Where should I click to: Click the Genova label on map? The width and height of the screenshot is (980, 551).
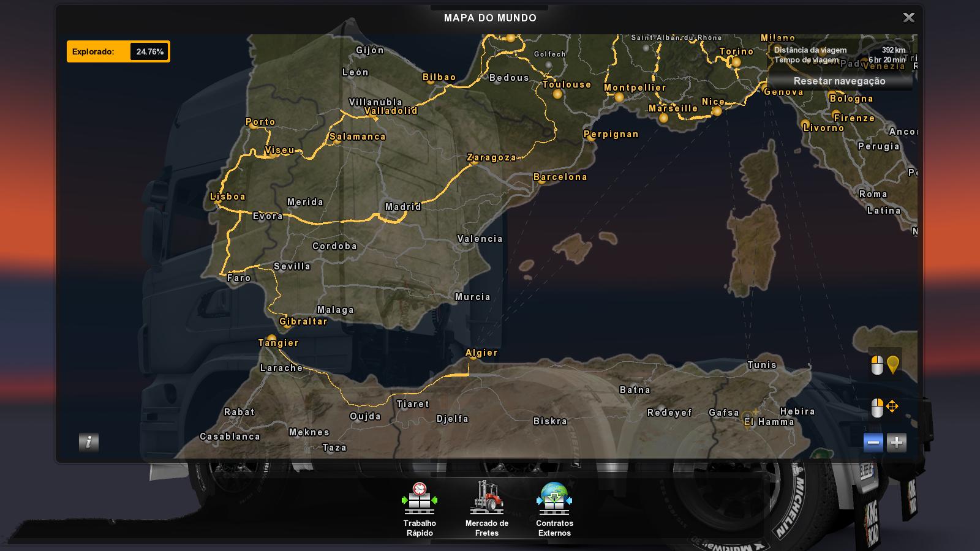tap(784, 92)
